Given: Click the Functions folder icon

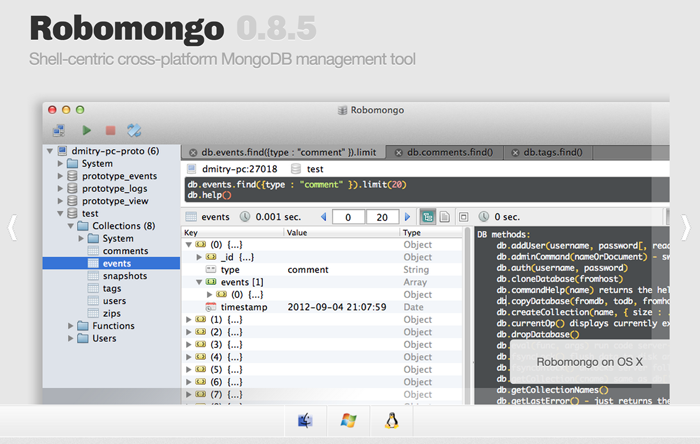Looking at the screenshot, I should point(83,326).
